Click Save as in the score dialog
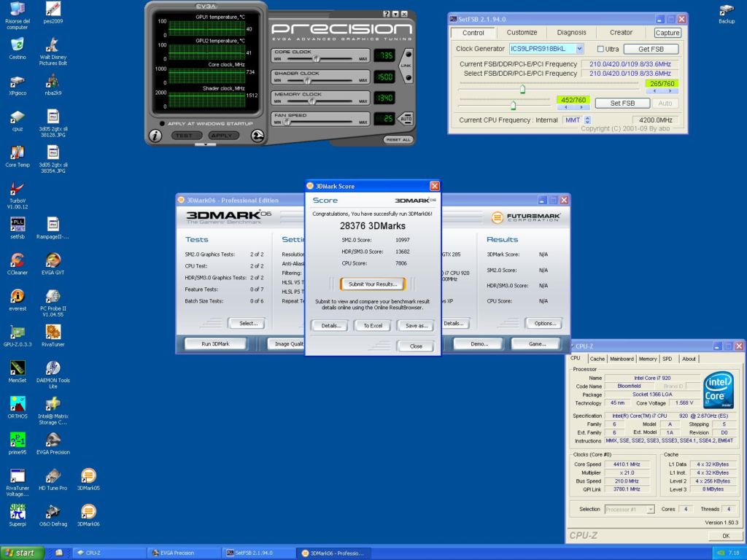Image resolution: width=747 pixels, height=560 pixels. click(x=416, y=326)
